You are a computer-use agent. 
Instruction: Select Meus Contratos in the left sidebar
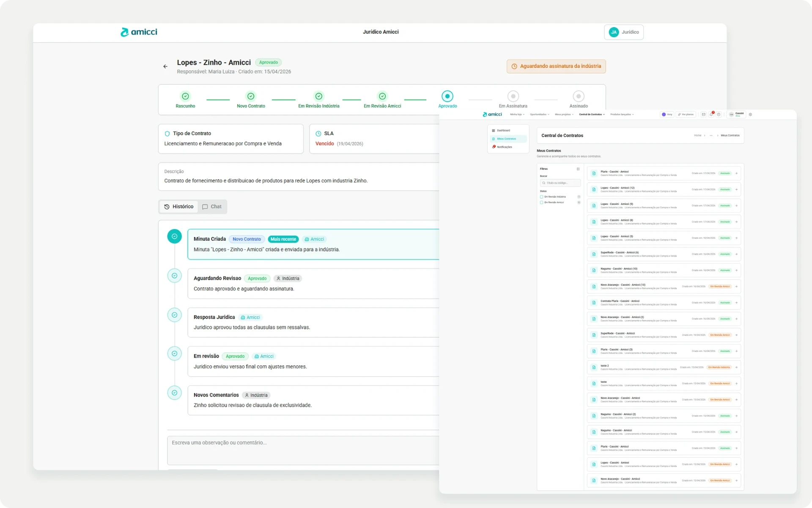click(x=508, y=139)
